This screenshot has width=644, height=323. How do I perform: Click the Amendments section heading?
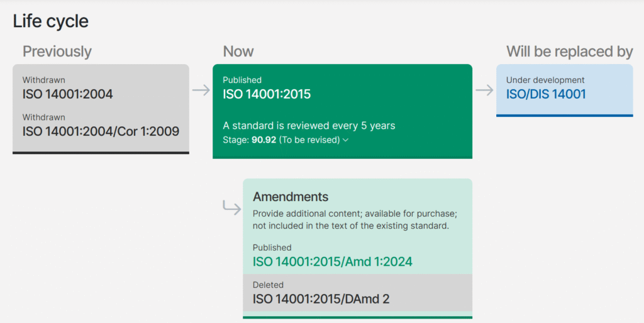point(291,197)
